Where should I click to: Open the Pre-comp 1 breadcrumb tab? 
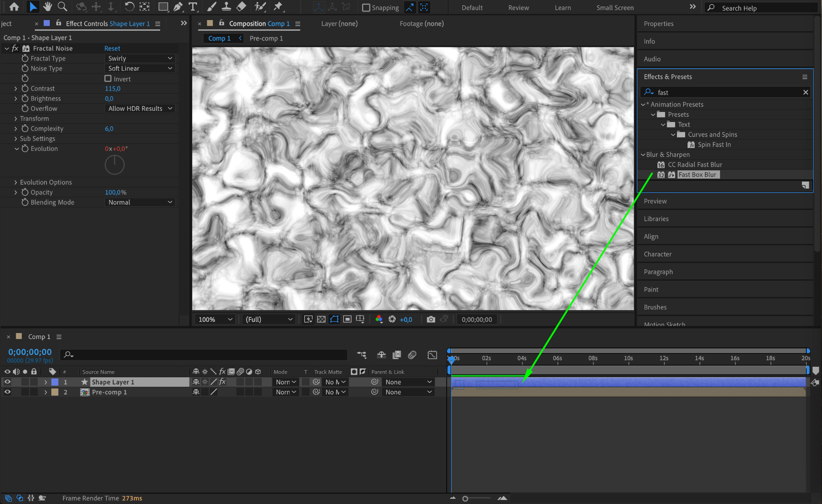click(x=266, y=38)
